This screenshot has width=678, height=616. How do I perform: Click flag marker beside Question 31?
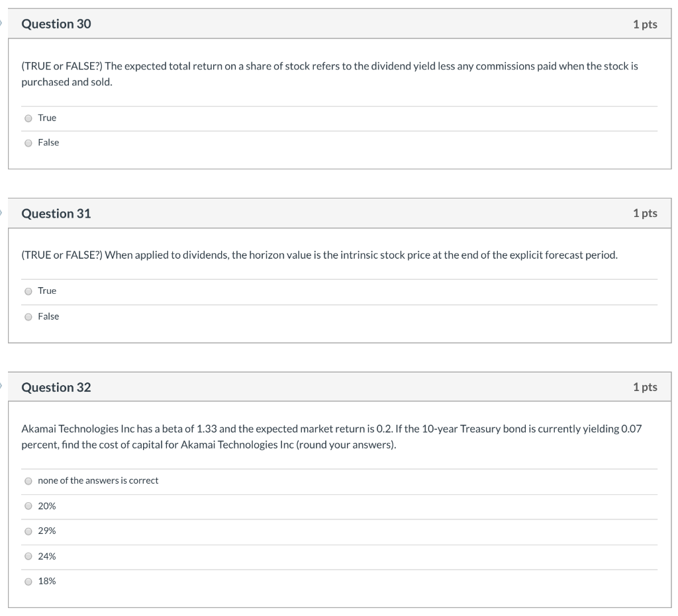tap(2, 213)
